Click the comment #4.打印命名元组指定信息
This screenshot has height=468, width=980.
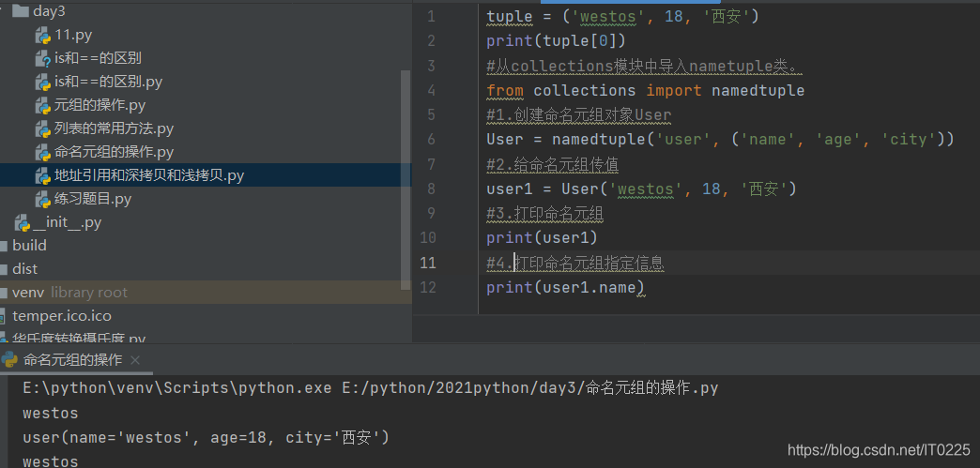point(575,263)
